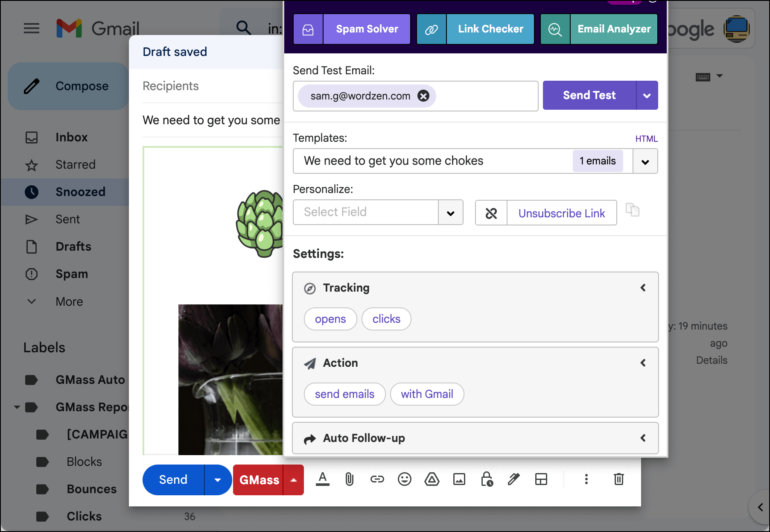Click the Gmail search magnifier icon
The width and height of the screenshot is (770, 532).
[x=244, y=28]
